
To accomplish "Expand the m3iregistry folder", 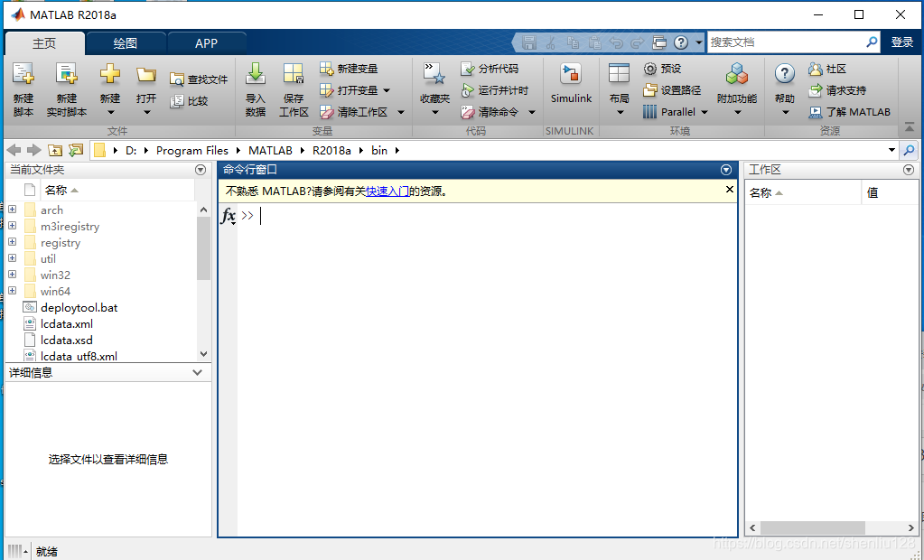I will (x=12, y=225).
